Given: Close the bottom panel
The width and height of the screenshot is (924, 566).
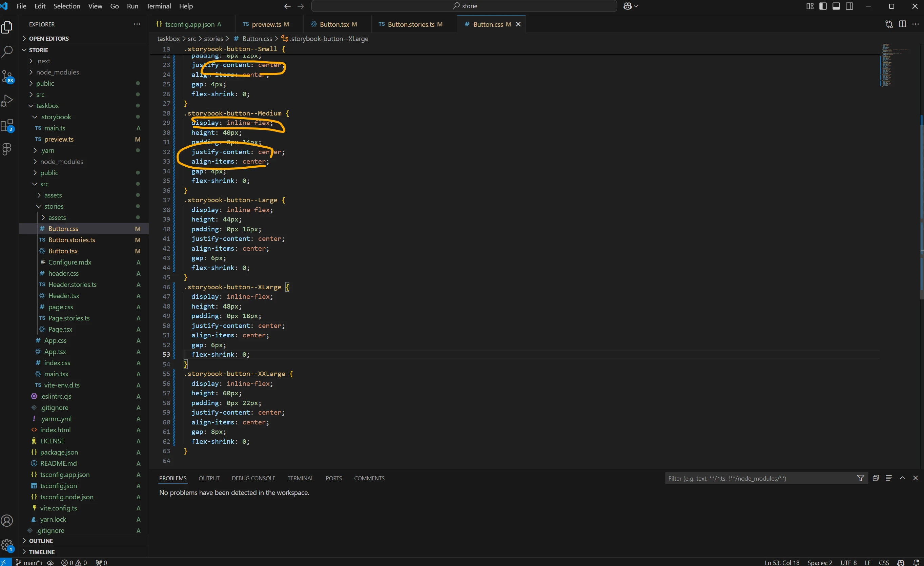Looking at the screenshot, I should click(x=916, y=478).
